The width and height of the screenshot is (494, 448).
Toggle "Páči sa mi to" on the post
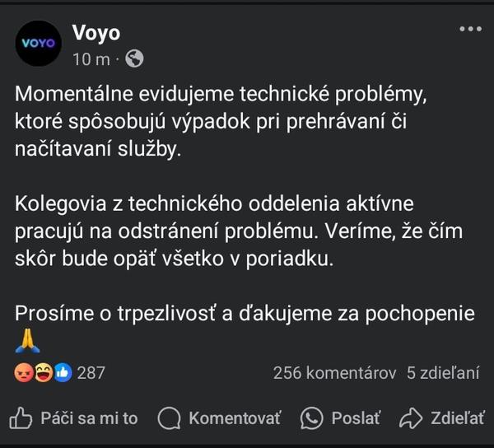tap(89, 418)
